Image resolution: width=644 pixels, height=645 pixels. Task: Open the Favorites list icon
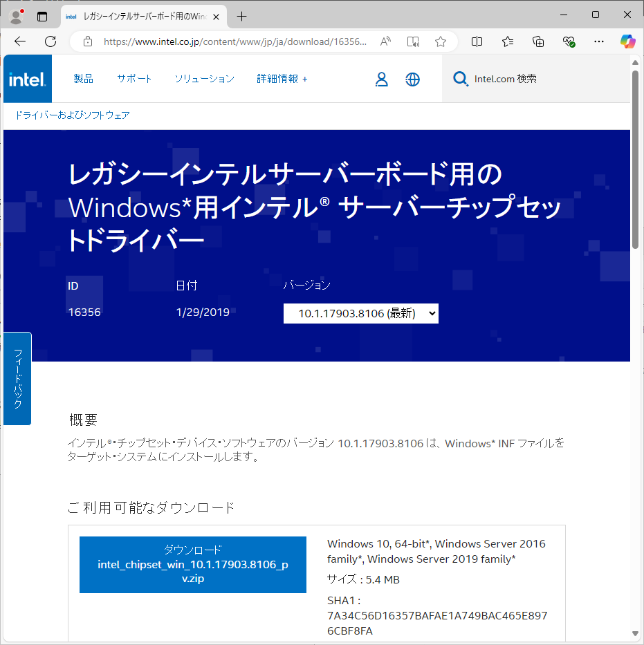[507, 41]
